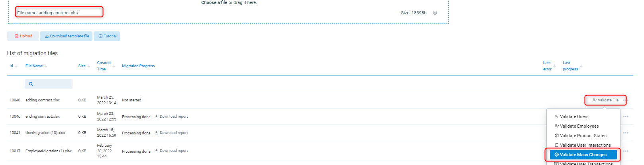This screenshot has width=644, height=165.
Task: Click Download template file button
Action: pyautogui.click(x=66, y=36)
